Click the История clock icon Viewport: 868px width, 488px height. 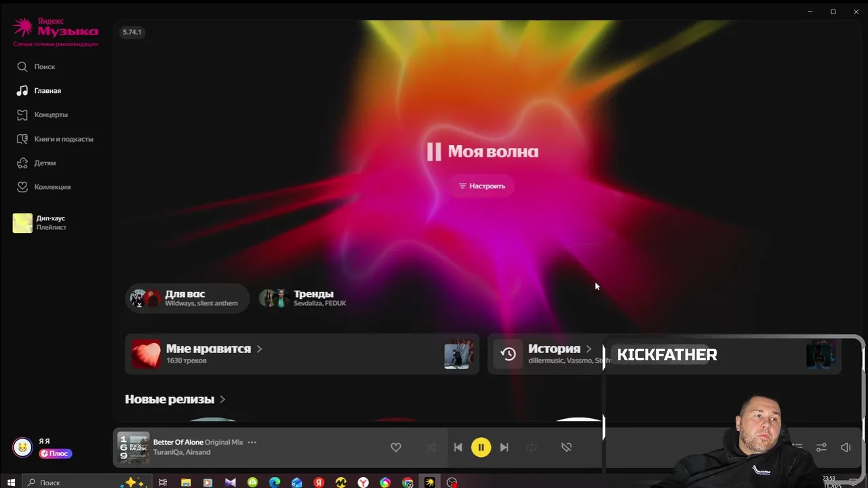(508, 354)
